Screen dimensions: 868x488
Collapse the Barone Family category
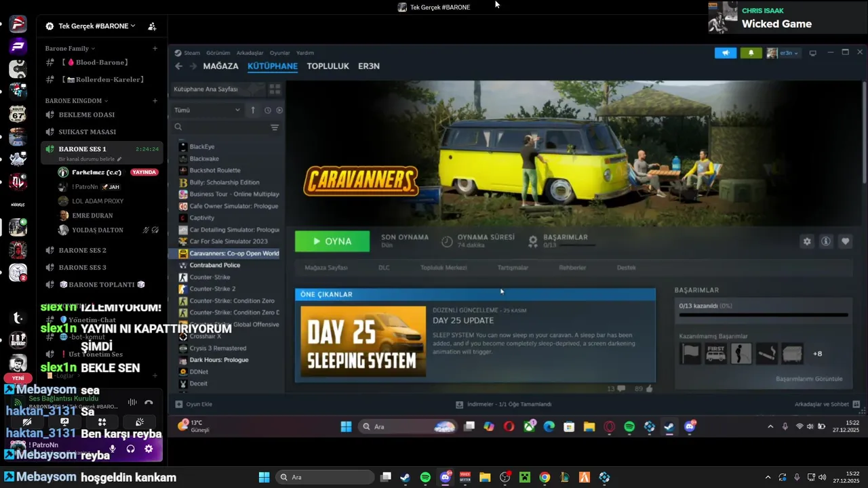click(70, 49)
